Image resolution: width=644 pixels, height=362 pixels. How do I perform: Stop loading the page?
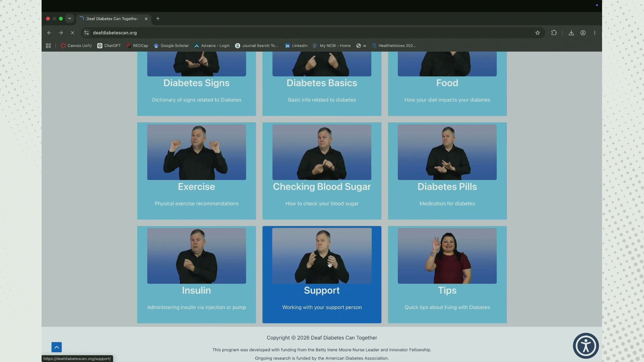pyautogui.click(x=72, y=33)
